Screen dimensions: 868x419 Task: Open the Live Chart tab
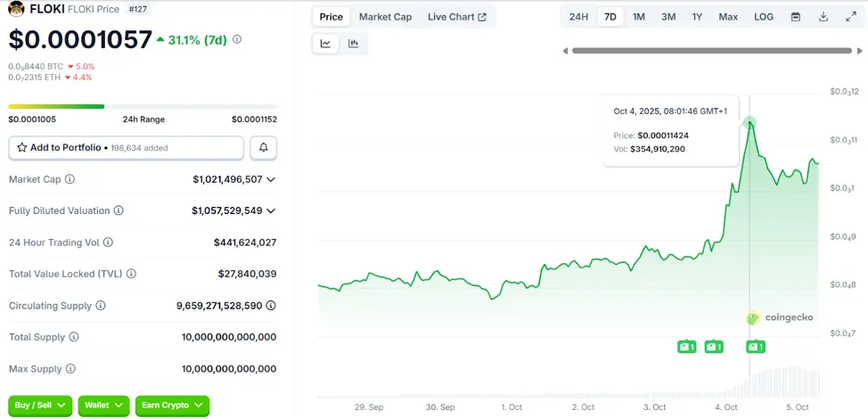[456, 17]
